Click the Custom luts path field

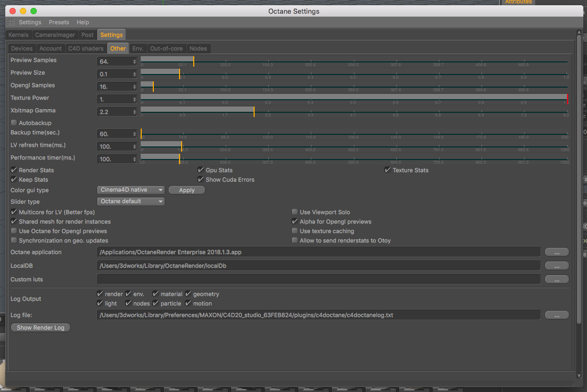click(x=318, y=279)
